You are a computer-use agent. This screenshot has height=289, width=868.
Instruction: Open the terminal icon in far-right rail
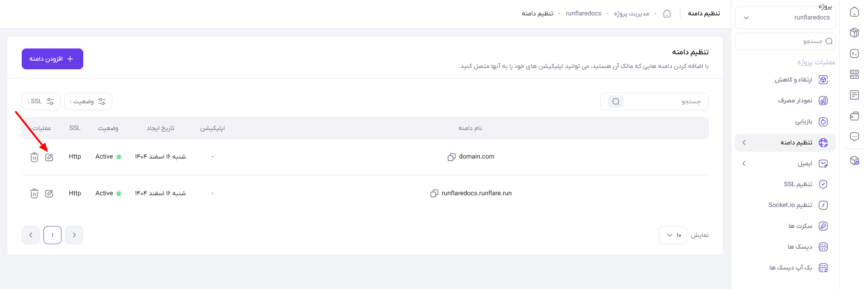[854, 53]
